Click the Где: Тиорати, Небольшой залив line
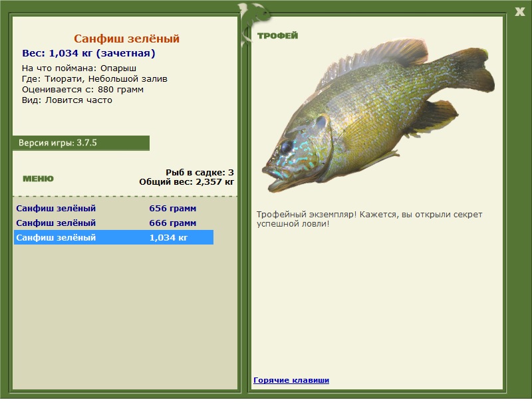The image size is (532, 408). click(x=94, y=79)
